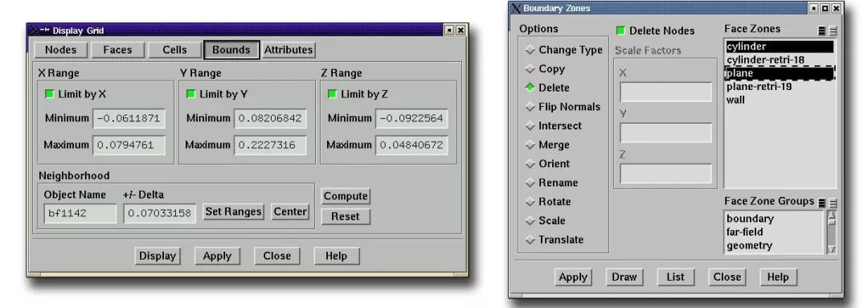
Task: Select the Cells tab
Action: pyautogui.click(x=174, y=49)
